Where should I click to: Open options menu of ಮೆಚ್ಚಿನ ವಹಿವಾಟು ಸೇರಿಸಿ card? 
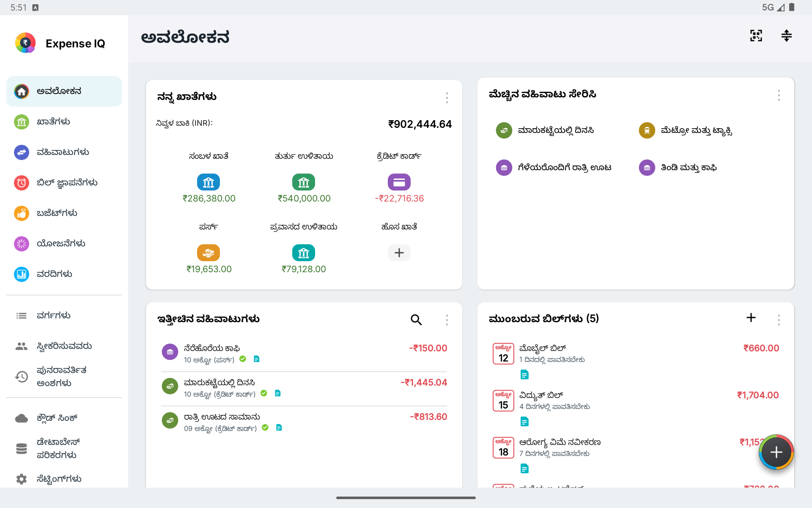pyautogui.click(x=779, y=95)
